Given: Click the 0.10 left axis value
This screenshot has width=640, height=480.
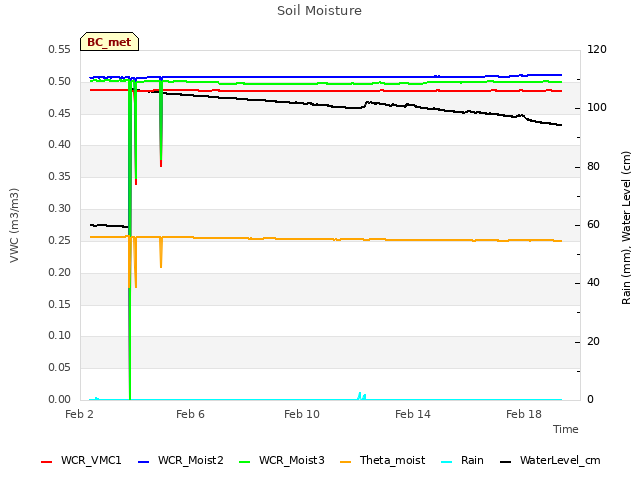Looking at the screenshot, I should [x=59, y=336].
